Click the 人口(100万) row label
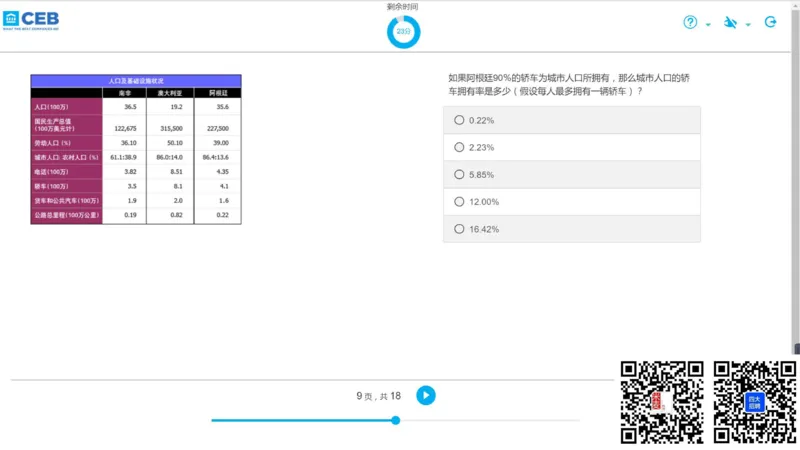The height and width of the screenshot is (450, 800). (x=66, y=107)
